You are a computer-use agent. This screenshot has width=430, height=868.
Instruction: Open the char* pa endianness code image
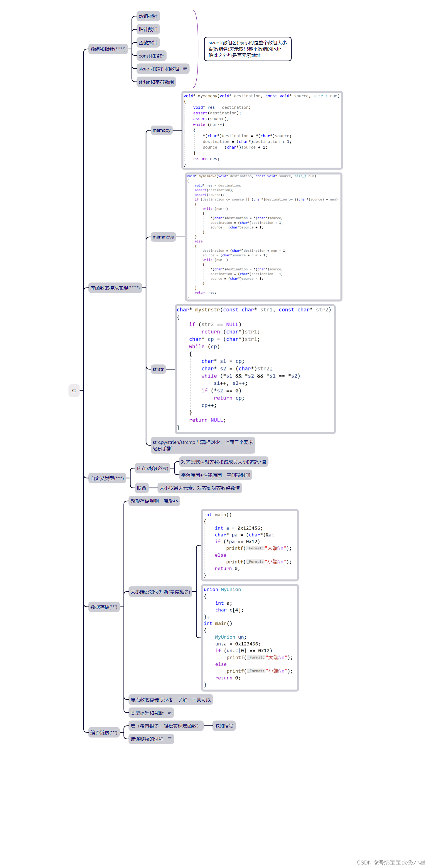(x=250, y=545)
